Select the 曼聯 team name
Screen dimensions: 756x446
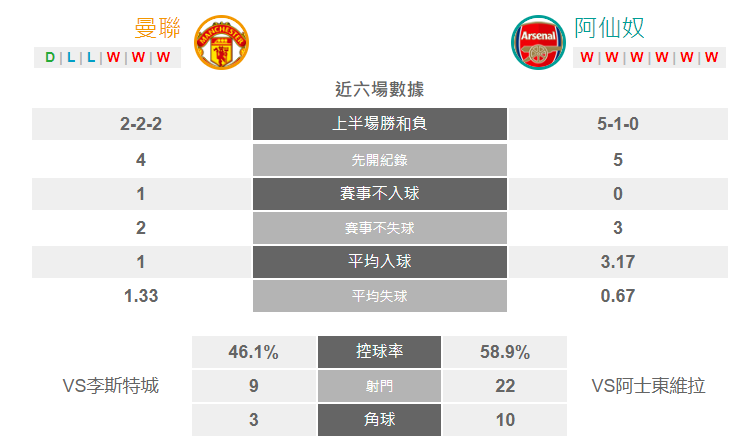tap(157, 28)
